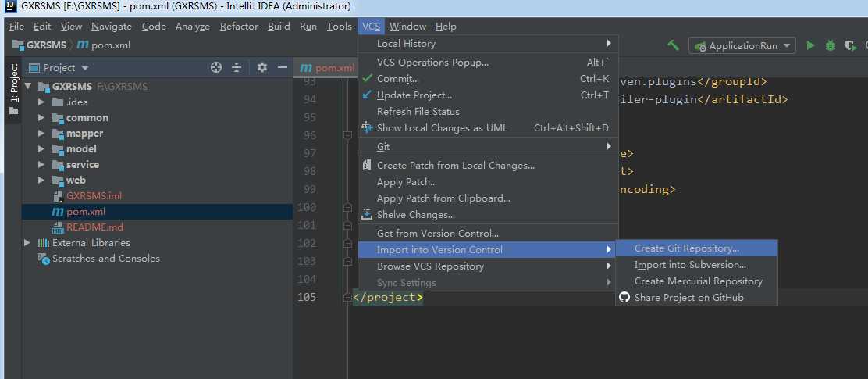Image resolution: width=868 pixels, height=379 pixels.
Task: Choose Commit from VCS menu
Action: 489,79
